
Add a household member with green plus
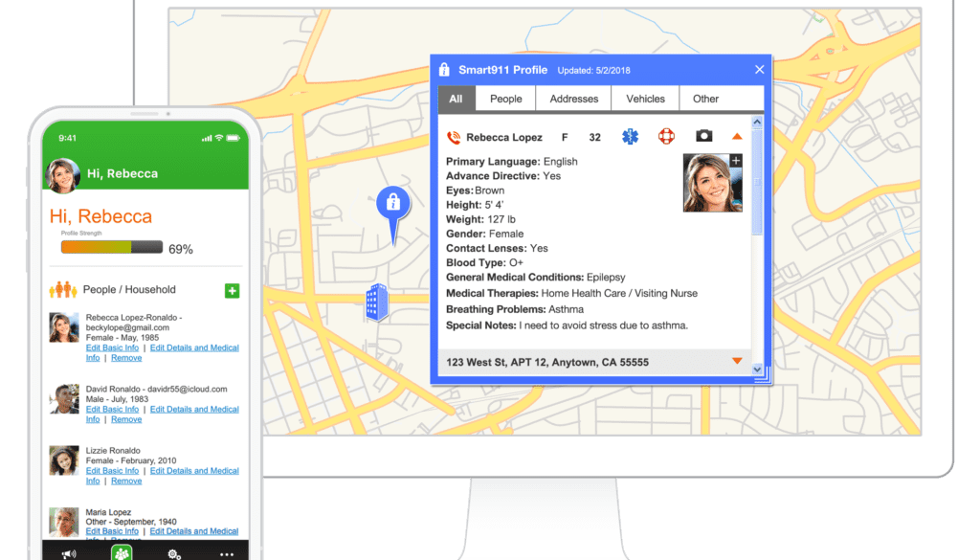pos(232,291)
